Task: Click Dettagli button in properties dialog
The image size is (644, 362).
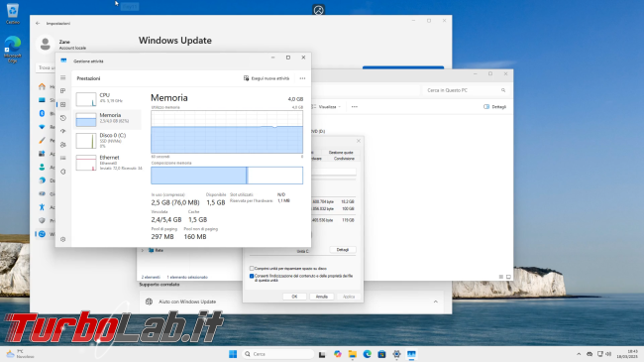Action: 343,250
